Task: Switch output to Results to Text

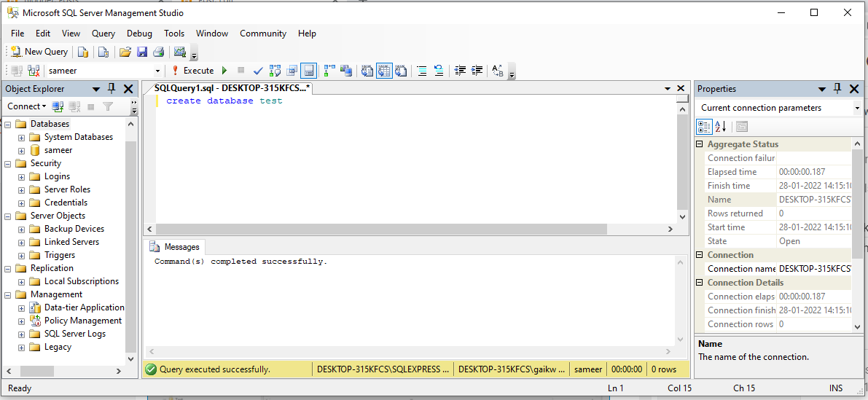Action: pyautogui.click(x=367, y=71)
